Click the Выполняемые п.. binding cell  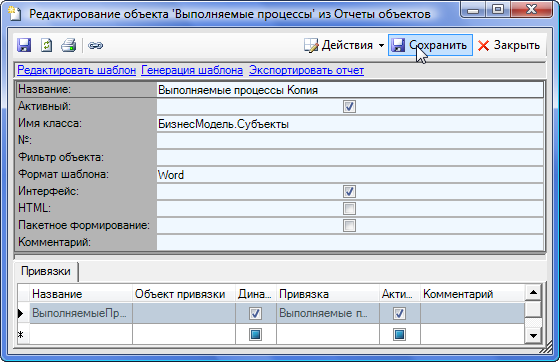click(328, 313)
